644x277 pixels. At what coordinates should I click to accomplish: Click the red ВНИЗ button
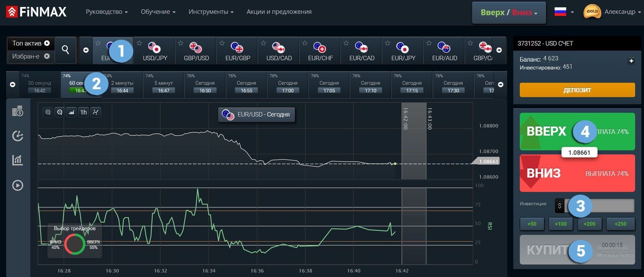tap(577, 173)
